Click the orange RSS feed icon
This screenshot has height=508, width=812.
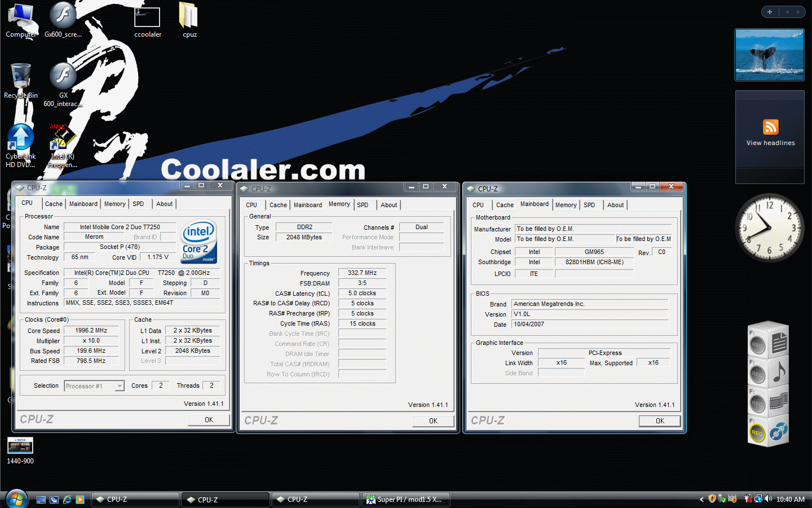pyautogui.click(x=771, y=127)
